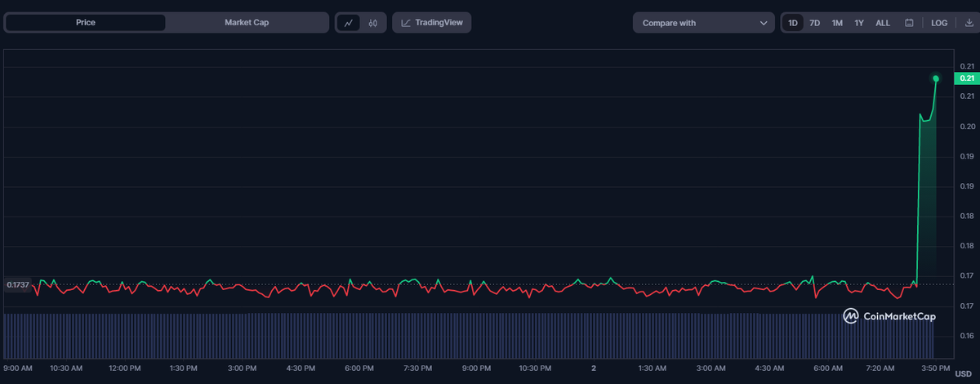Click the 0.1737 baseline price label
Image resolution: width=980 pixels, height=384 pixels.
click(18, 284)
